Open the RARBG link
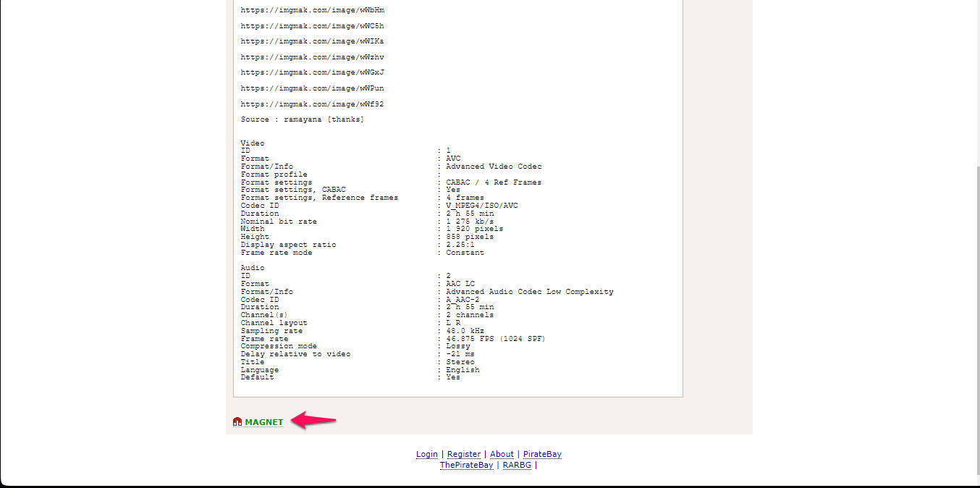 tap(517, 466)
